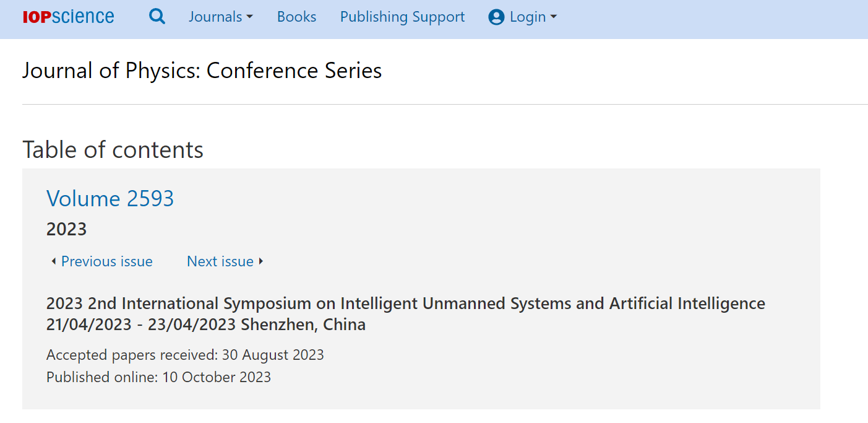Go to the Next issue
Image resolution: width=868 pixels, height=423 pixels.
220,261
